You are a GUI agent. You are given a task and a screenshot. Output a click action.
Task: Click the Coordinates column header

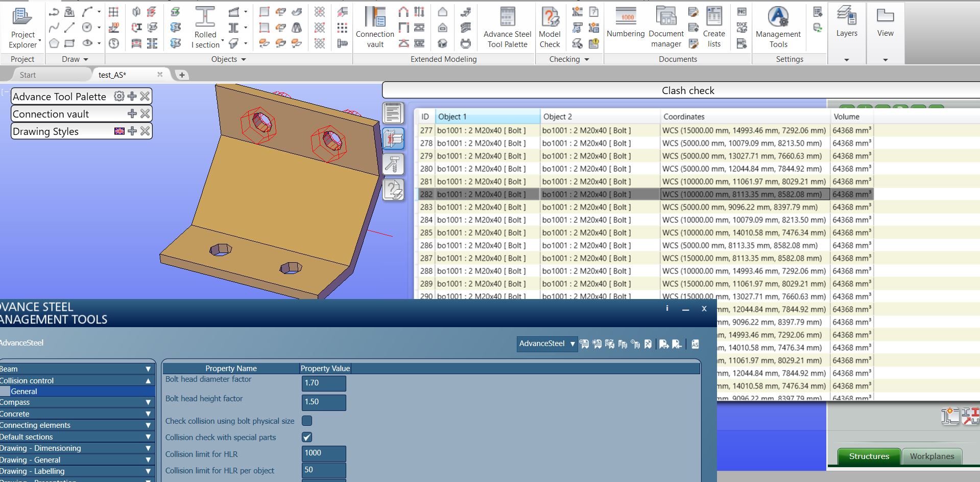745,117
